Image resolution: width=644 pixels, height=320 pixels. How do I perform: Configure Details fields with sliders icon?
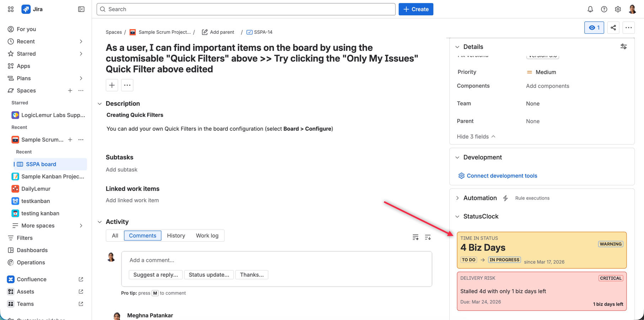click(x=623, y=46)
